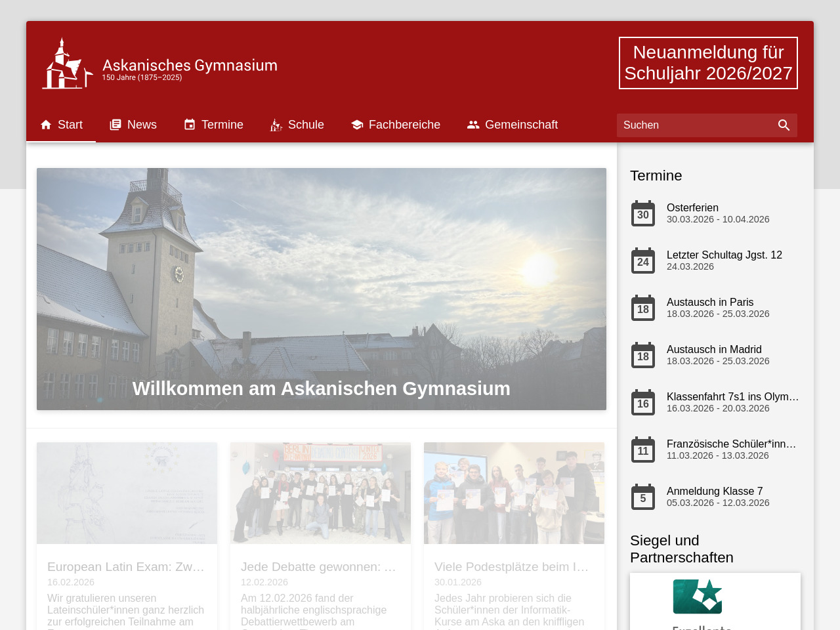Viewport: 840px width, 630px height.
Task: Click the calendar icon for Austausch in Paris
Action: (x=642, y=308)
